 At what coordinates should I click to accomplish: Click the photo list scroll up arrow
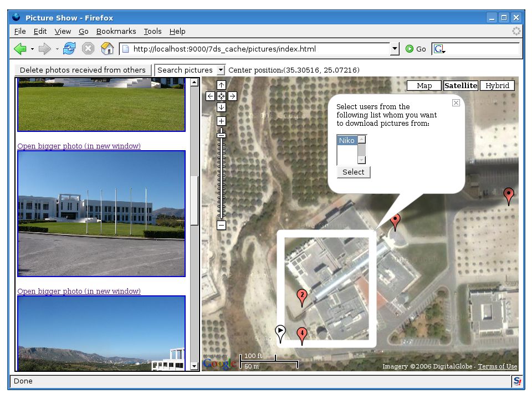point(195,82)
